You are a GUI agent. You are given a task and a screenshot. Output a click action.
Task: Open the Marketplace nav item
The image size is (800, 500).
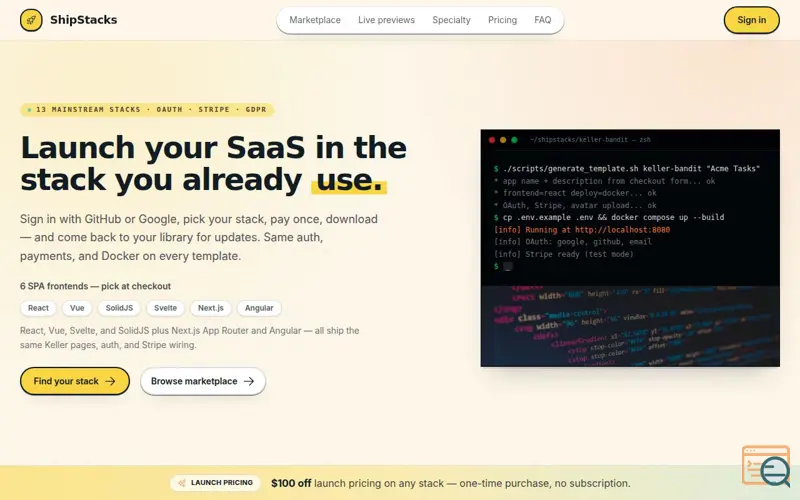[x=315, y=20]
